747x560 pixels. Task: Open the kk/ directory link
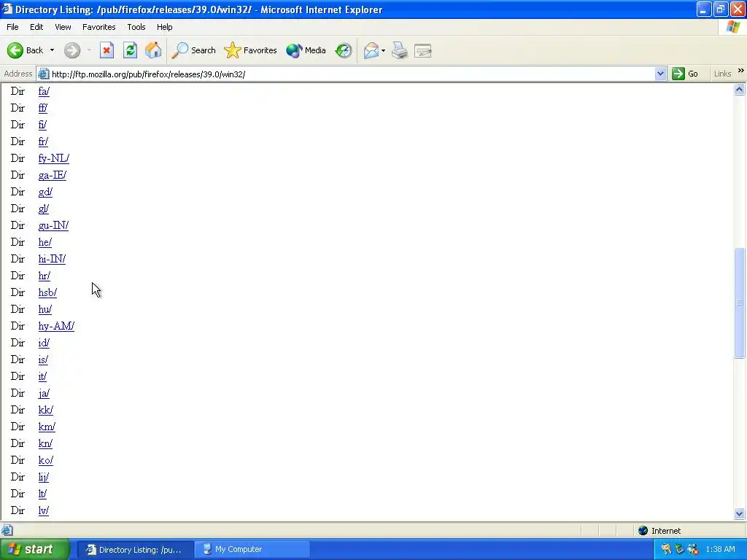[x=46, y=410]
